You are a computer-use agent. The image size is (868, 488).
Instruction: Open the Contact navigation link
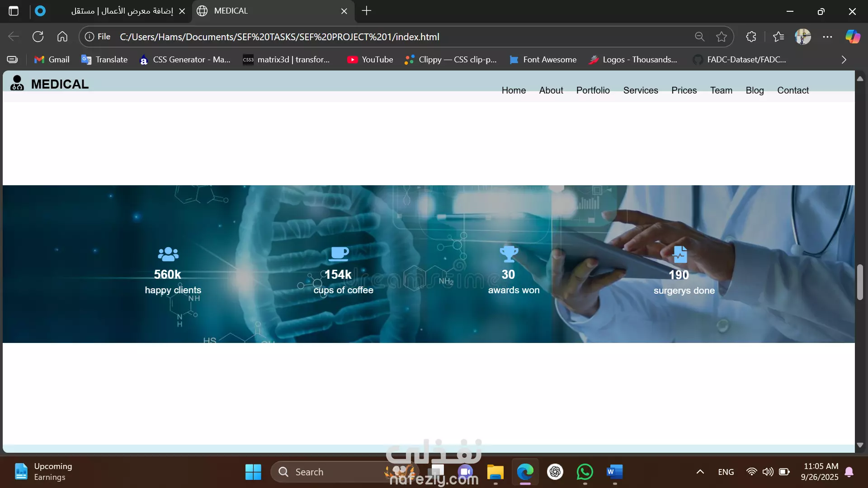pos(793,90)
